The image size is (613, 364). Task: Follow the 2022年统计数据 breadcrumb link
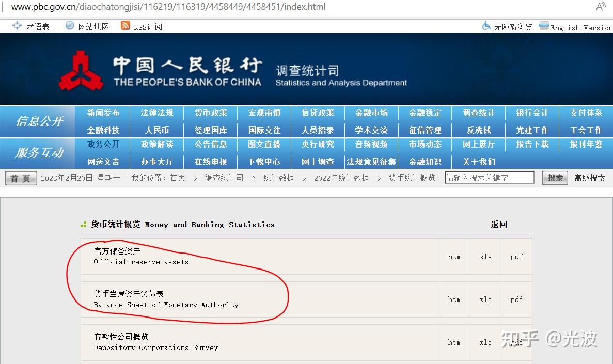pos(341,177)
